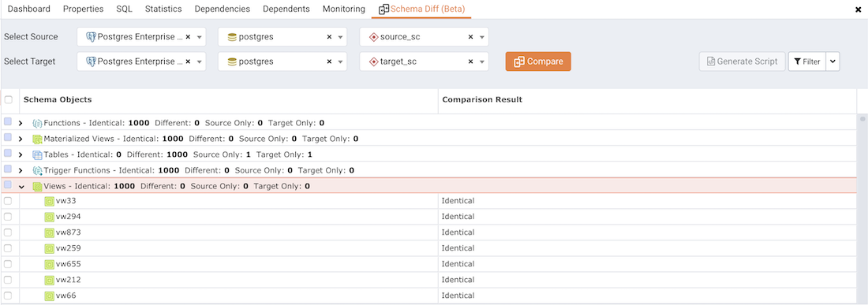868x305 pixels.
Task: Check the Trigger Functions group checkbox
Action: (x=8, y=169)
